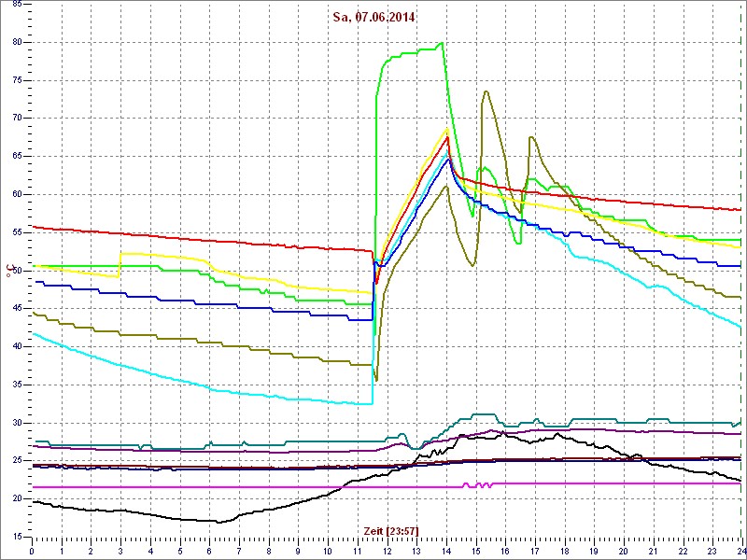Screen dimensions: 747x560
Task: Select hour 21 on the time axis
Action: pos(653,551)
